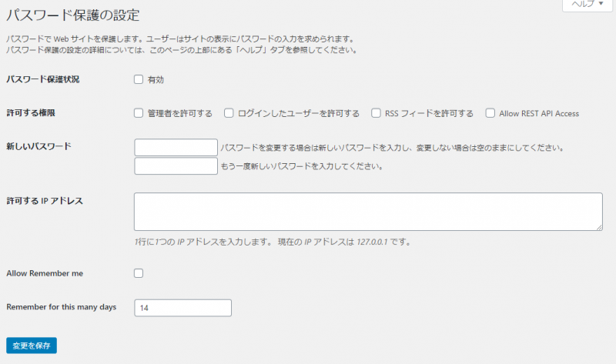The height and width of the screenshot is (364, 616).
Task: Enable the 有効 password protection checkbox
Action: click(139, 79)
